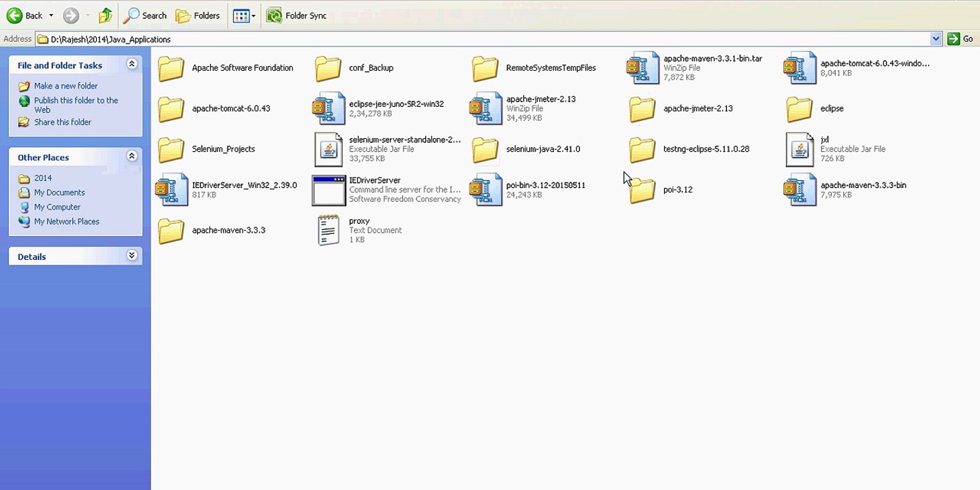The height and width of the screenshot is (490, 980).
Task: Select the testng-eclipse-5.11.0.28 folder icon
Action: 642,149
